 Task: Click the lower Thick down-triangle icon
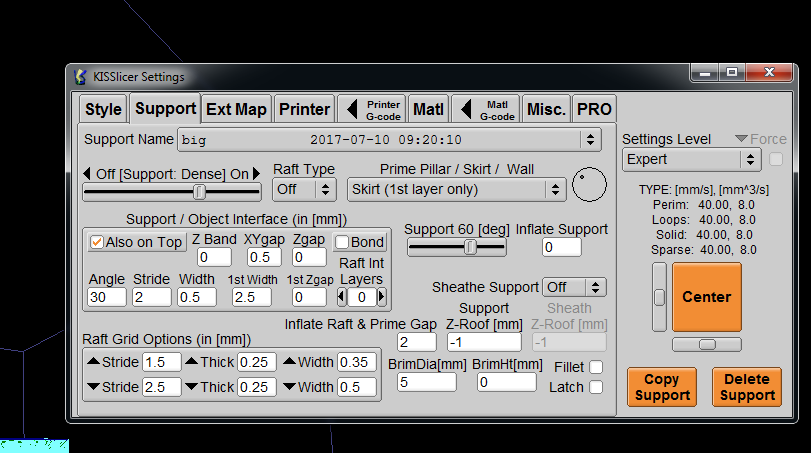tap(191, 386)
